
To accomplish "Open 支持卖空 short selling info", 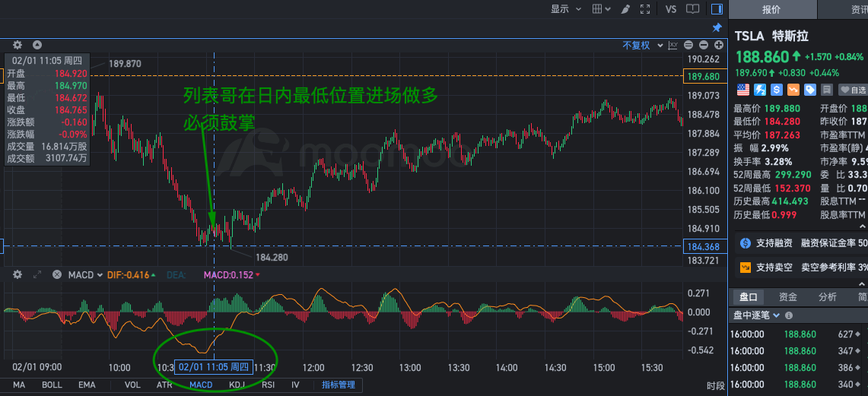I will coord(774,268).
